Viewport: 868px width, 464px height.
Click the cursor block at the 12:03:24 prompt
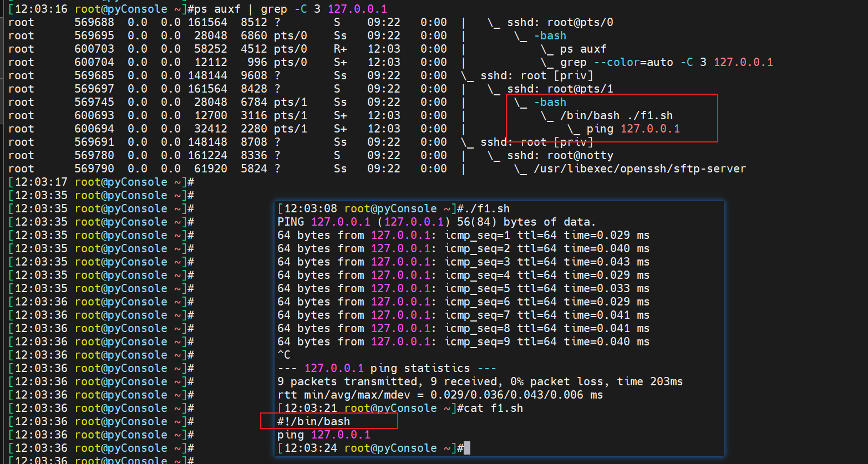click(x=467, y=448)
